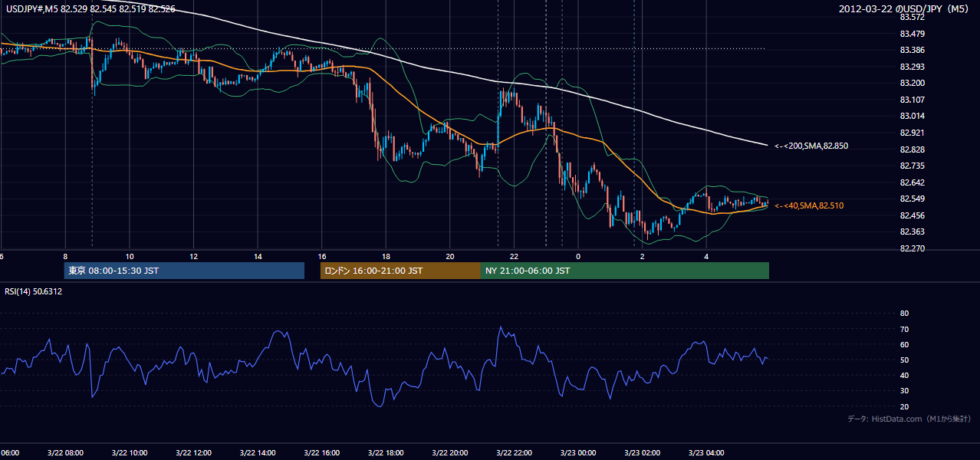The image size is (980, 460).
Task: Click hour mark 2 under the price chart
Action: click(x=642, y=256)
